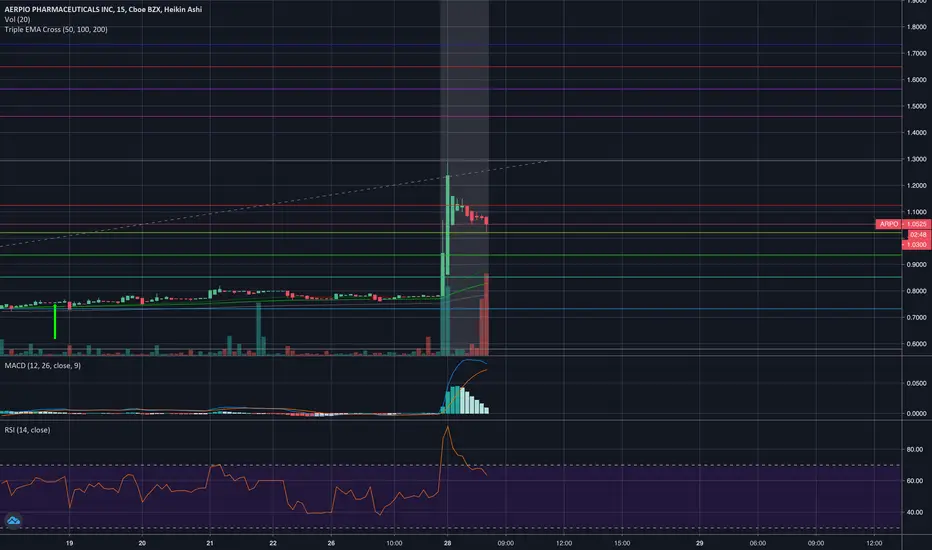Click date 19 on the time axis
Viewport: 932px width, 550px height.
[70, 543]
